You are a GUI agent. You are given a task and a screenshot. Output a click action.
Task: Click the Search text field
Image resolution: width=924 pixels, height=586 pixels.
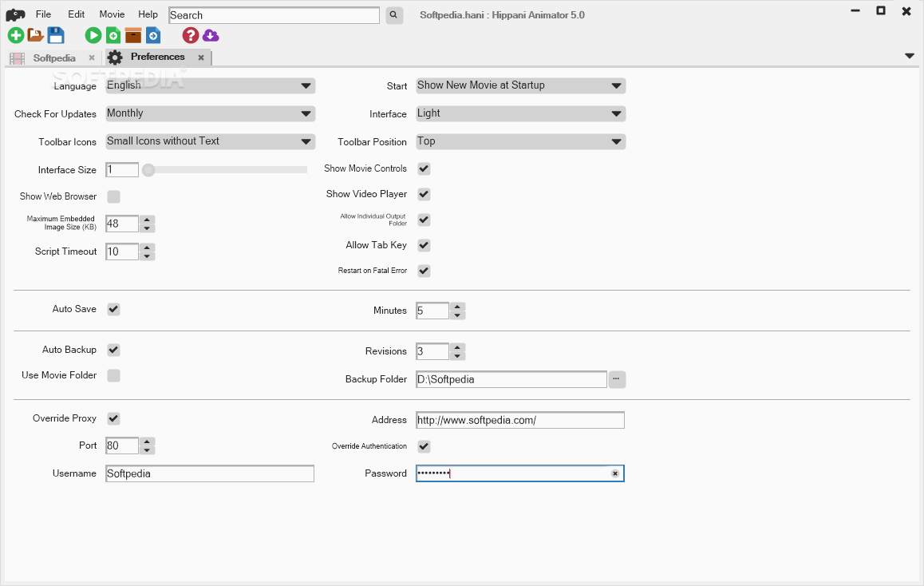274,15
